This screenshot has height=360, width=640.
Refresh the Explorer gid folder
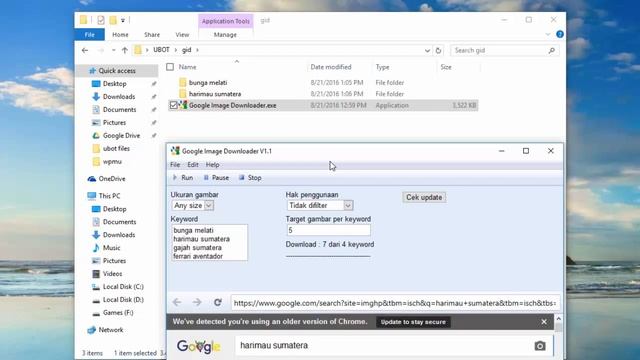[438, 51]
